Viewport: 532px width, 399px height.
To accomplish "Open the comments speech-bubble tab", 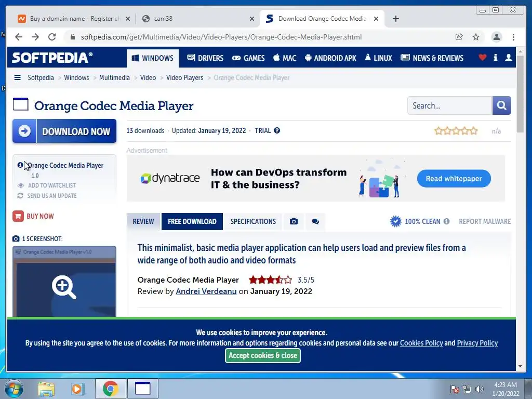I will [x=315, y=221].
